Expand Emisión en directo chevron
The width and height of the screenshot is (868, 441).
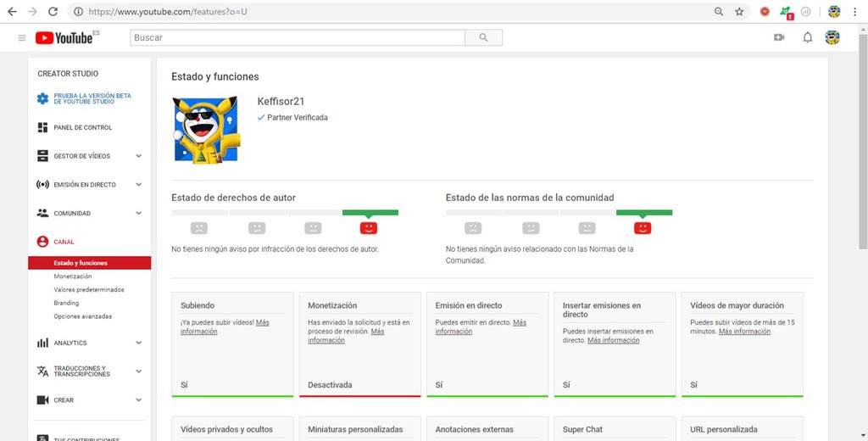coord(138,185)
